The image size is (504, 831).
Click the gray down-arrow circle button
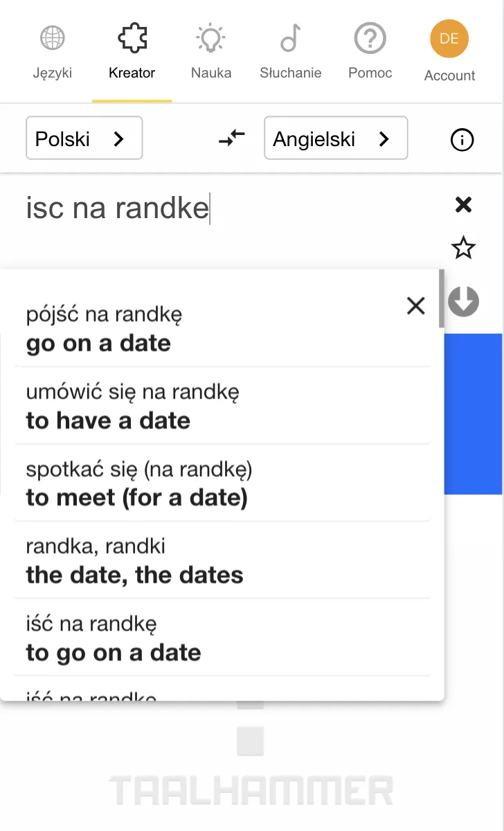(x=463, y=301)
